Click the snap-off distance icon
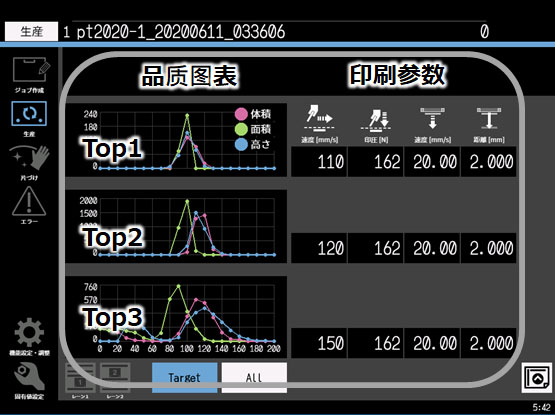 (x=489, y=119)
